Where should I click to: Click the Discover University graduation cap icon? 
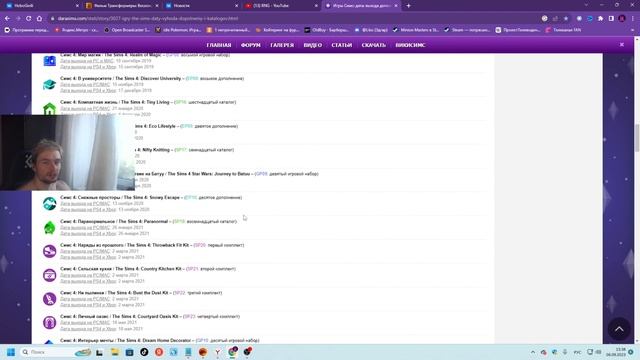(49, 84)
